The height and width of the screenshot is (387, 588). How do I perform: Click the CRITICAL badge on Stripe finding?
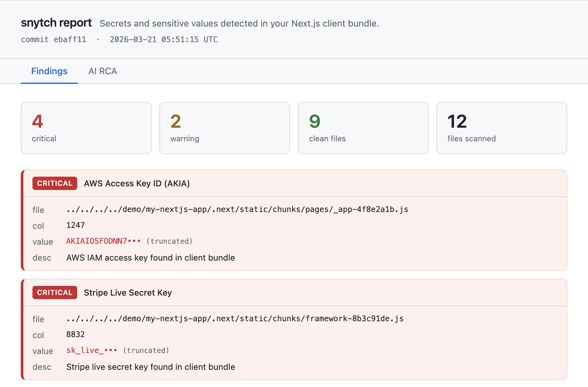coord(55,292)
